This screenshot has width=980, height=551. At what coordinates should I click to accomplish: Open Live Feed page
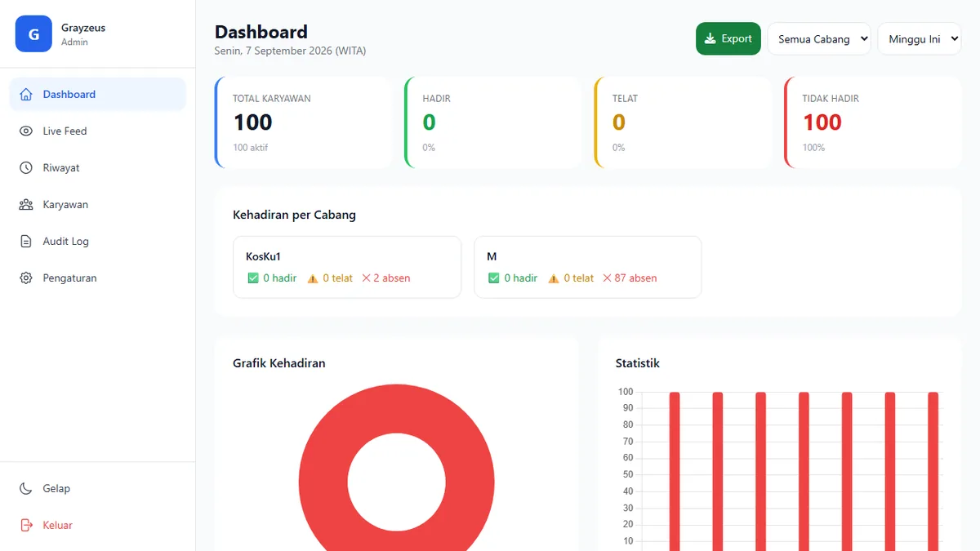pyautogui.click(x=98, y=131)
